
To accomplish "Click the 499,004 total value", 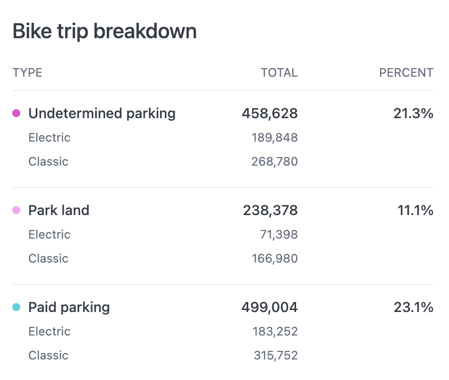I will [x=270, y=307].
